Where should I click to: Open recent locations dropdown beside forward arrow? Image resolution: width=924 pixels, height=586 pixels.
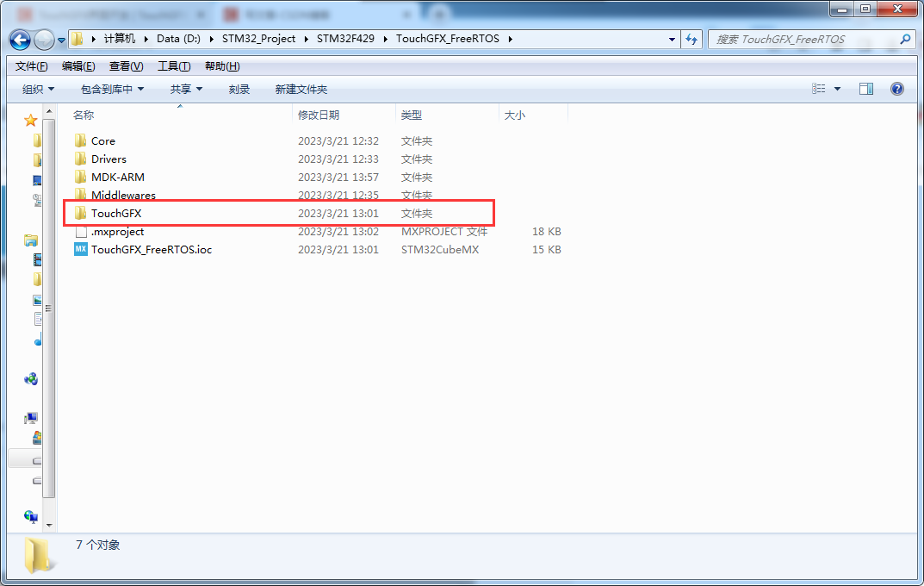coord(61,41)
